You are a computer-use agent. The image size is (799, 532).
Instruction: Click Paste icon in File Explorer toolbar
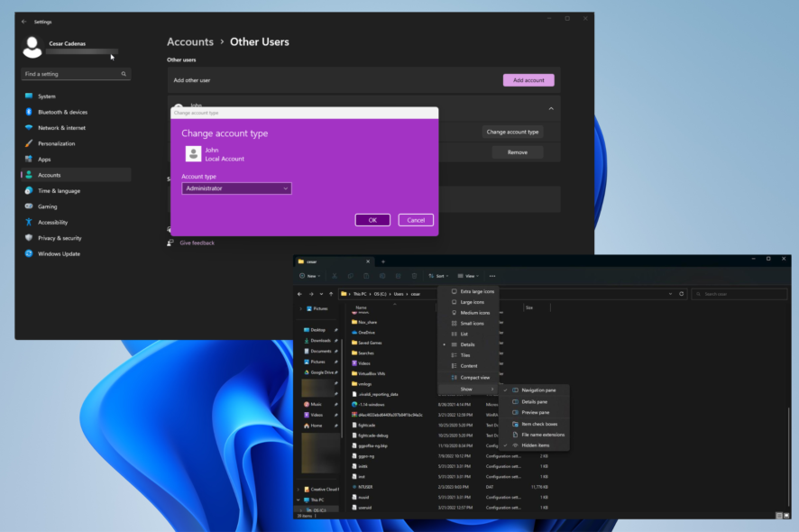tap(366, 276)
